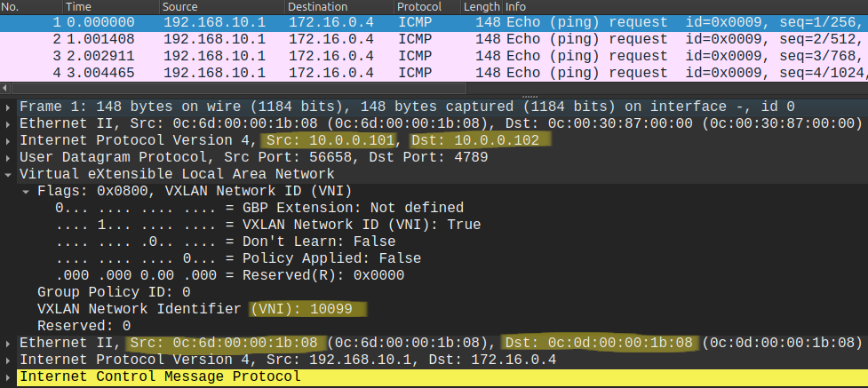Select the Group Policy ID: 0 field

tap(114, 292)
